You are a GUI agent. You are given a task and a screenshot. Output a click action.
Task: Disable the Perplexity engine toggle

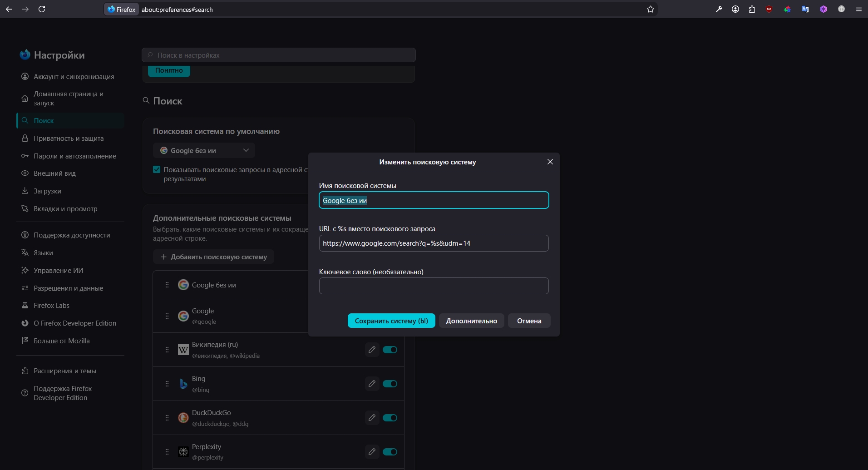point(390,452)
